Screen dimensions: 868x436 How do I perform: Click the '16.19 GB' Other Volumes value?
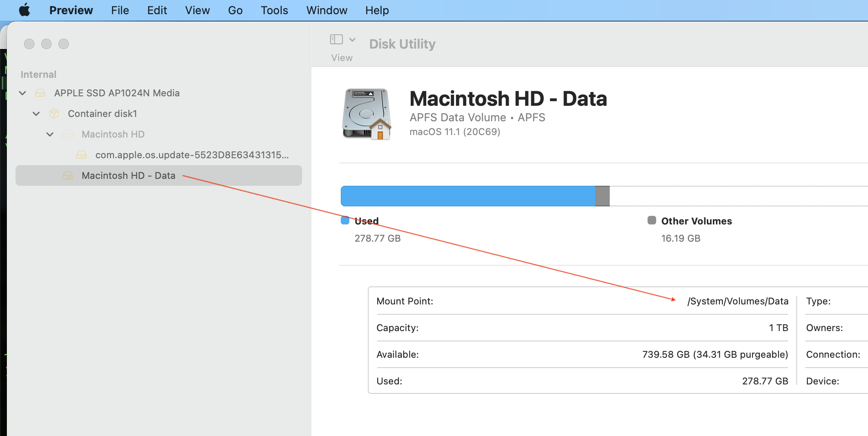[681, 238]
